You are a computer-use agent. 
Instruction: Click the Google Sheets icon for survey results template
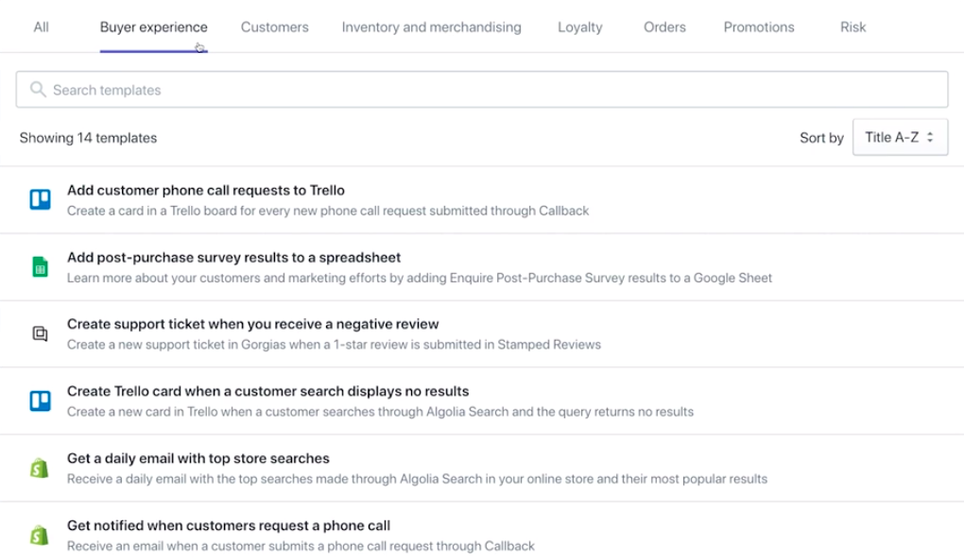tap(39, 266)
